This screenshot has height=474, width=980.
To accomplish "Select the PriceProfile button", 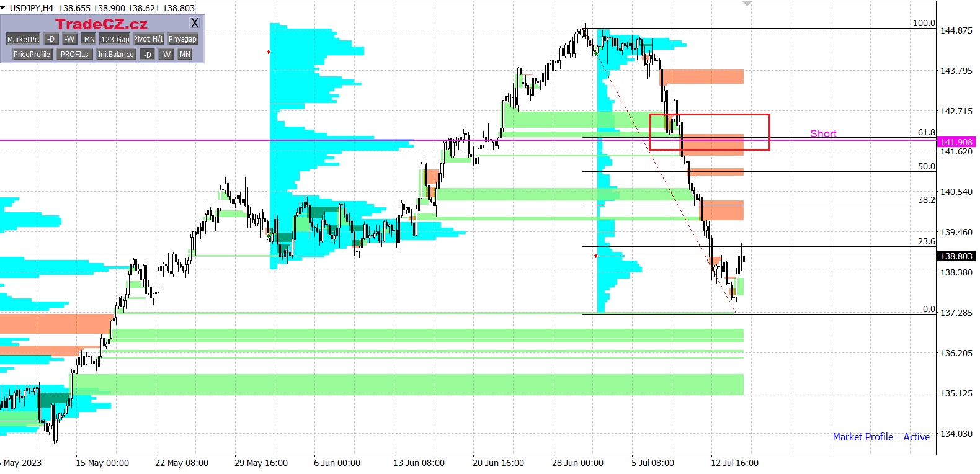I will 32,55.
